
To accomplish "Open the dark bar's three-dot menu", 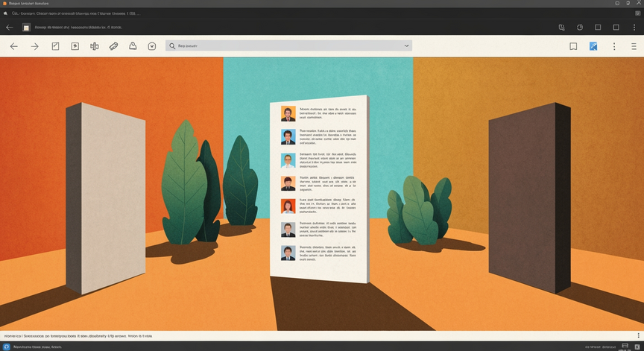I will 634,28.
